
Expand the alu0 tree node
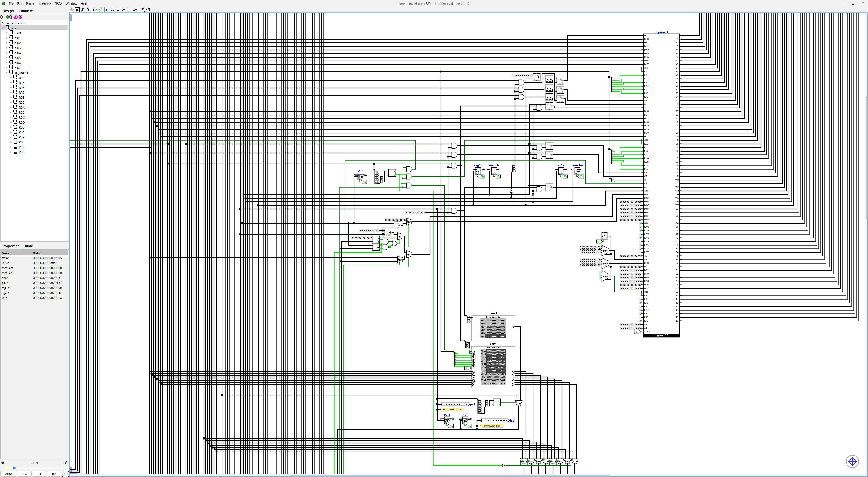coord(7,33)
